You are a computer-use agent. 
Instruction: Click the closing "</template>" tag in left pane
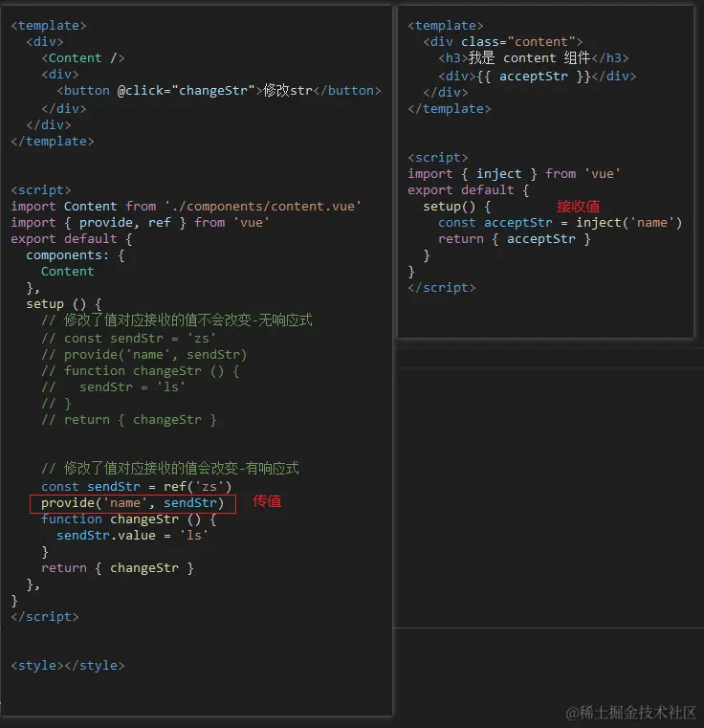(x=53, y=142)
